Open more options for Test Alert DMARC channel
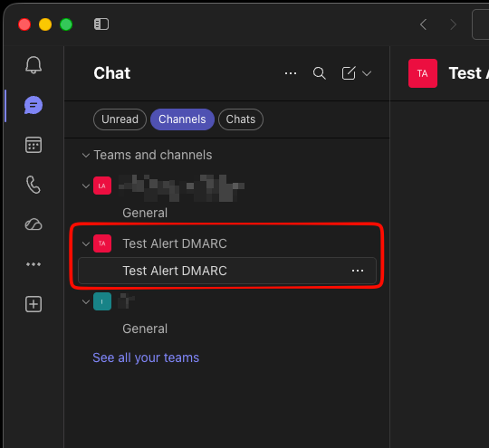Screen dimensions: 489x448 pyautogui.click(x=358, y=271)
